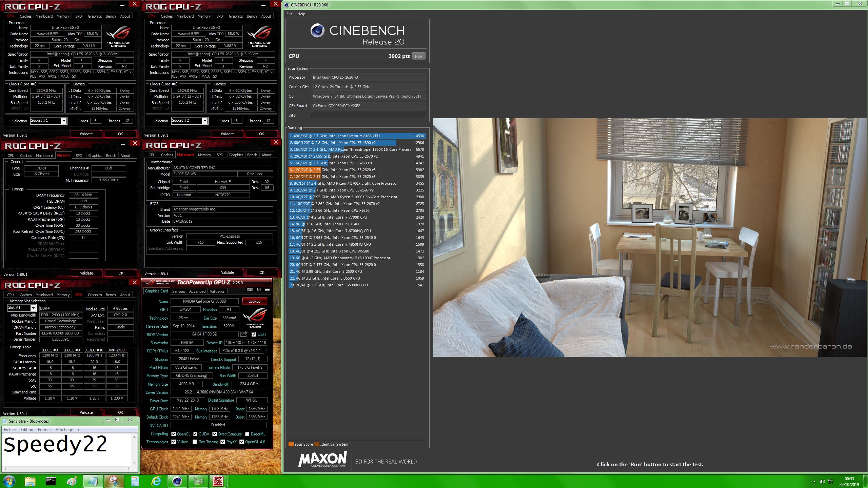868x488 pixels.
Task: Launch Internet Explorer from the taskbar
Action: click(x=156, y=481)
